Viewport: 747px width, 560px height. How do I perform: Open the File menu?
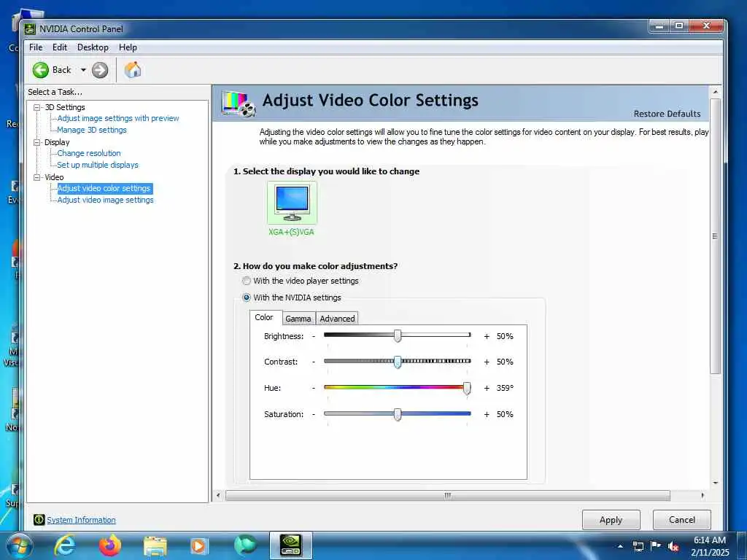(36, 47)
